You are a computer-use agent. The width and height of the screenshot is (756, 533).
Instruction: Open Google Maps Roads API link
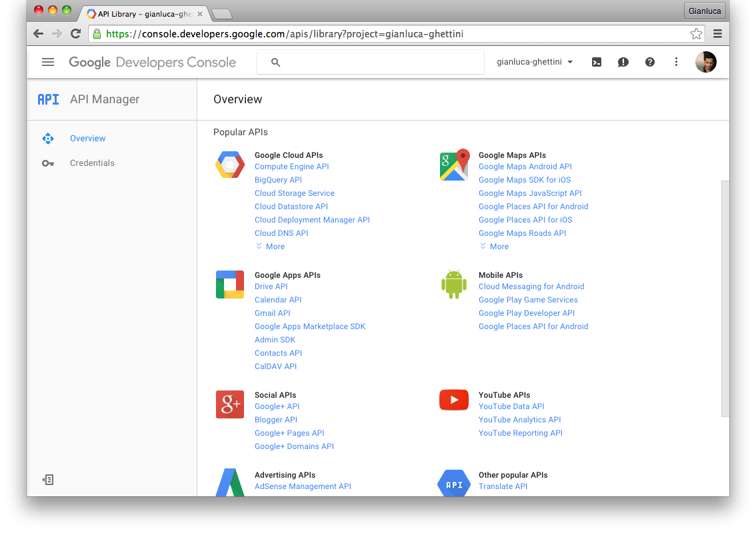[523, 233]
